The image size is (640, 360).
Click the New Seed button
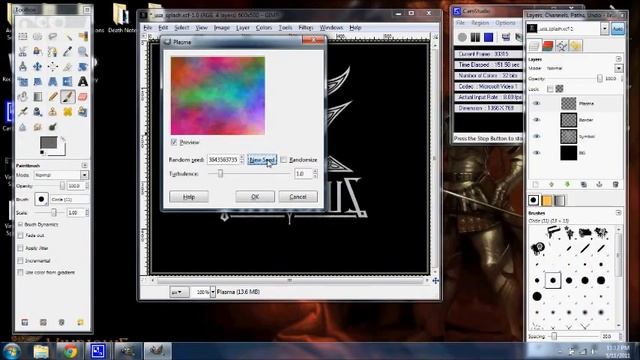(262, 160)
